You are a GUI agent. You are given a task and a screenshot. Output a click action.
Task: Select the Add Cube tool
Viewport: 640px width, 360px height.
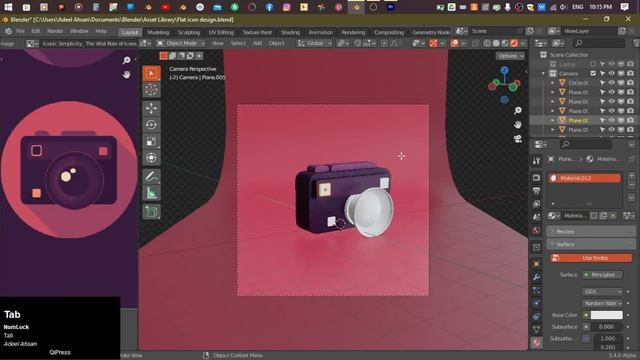click(x=151, y=212)
